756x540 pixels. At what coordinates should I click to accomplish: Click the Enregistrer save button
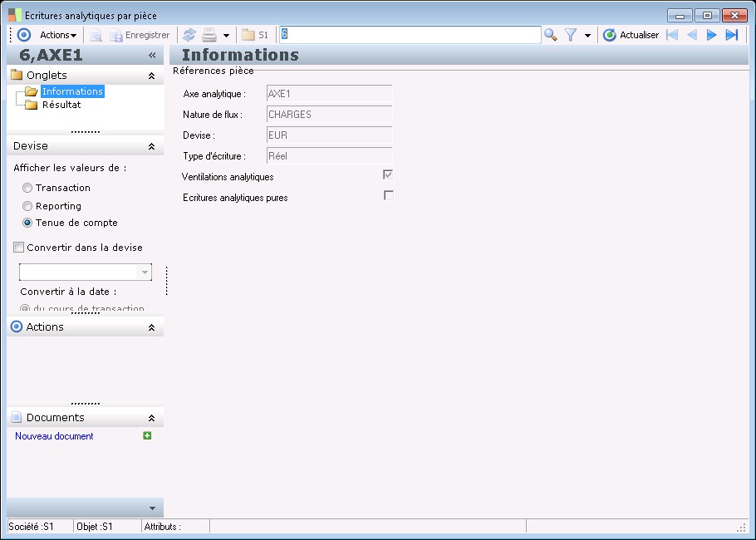pos(140,35)
